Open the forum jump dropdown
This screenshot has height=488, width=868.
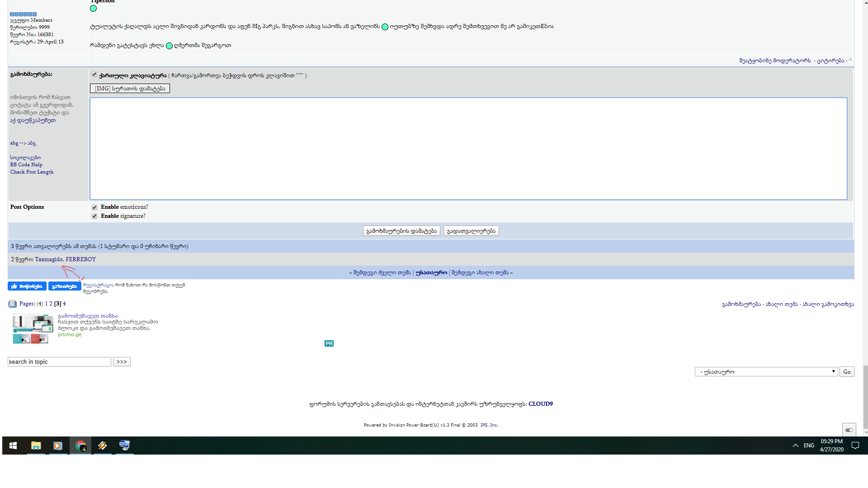(766, 372)
